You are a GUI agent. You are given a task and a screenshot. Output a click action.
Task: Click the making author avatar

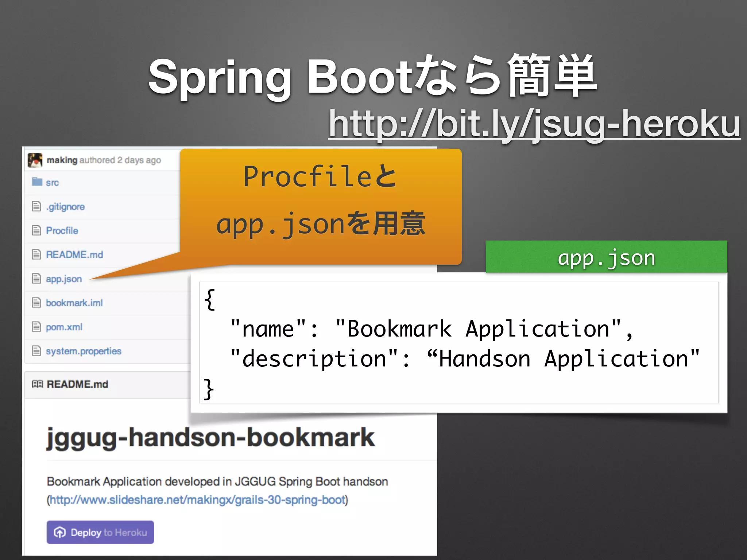pyautogui.click(x=35, y=160)
